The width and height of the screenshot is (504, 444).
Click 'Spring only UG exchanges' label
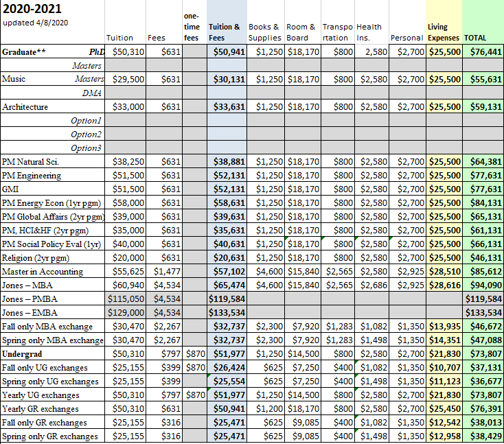coord(50,382)
